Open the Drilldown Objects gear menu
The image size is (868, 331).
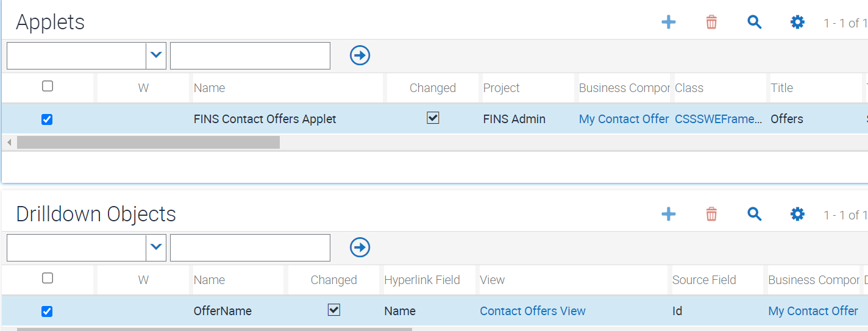coord(797,214)
